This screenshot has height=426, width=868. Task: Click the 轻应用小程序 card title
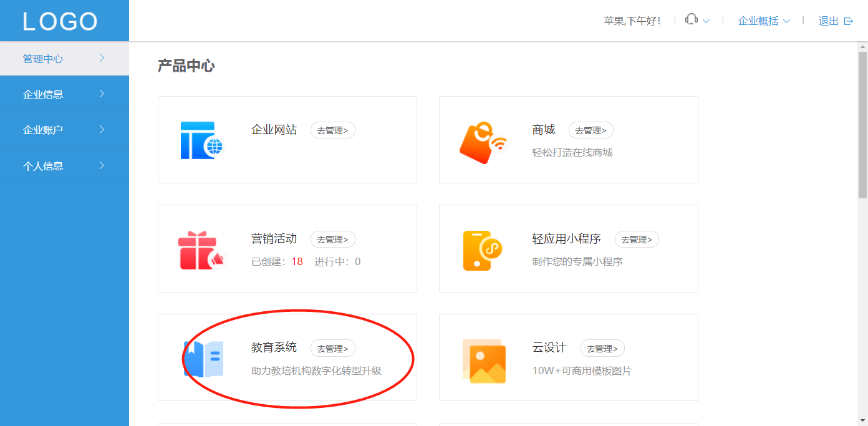(x=566, y=239)
